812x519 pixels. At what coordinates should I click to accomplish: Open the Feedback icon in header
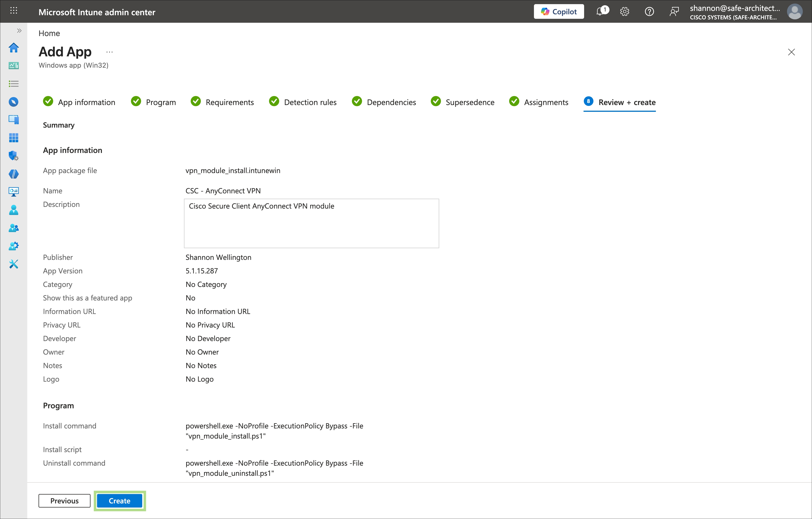tap(674, 12)
